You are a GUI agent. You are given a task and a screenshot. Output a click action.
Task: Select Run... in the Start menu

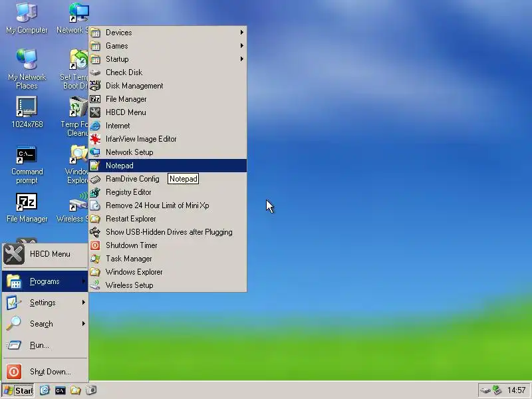(45, 345)
